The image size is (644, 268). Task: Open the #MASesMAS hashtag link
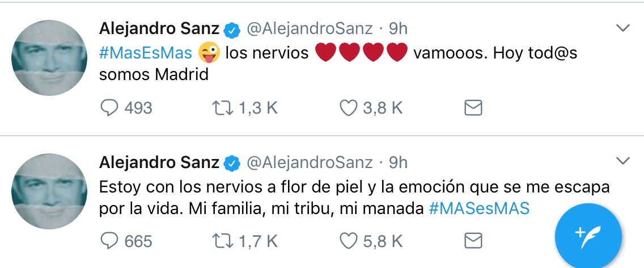479,208
